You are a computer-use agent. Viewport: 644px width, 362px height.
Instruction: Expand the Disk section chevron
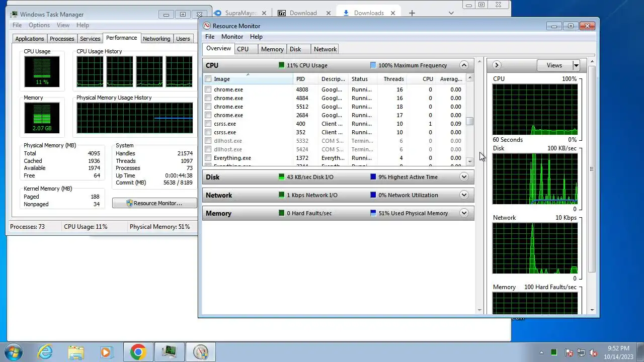pyautogui.click(x=464, y=177)
